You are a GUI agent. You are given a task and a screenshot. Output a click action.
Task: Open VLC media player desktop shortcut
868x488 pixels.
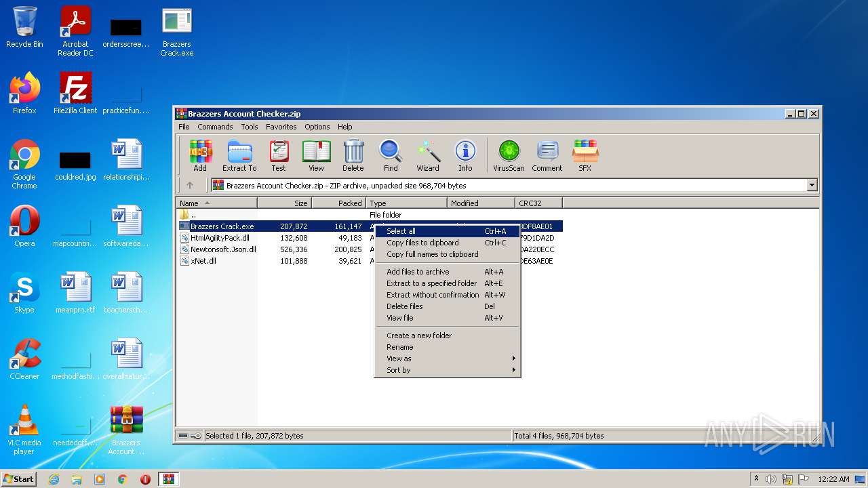[x=24, y=430]
